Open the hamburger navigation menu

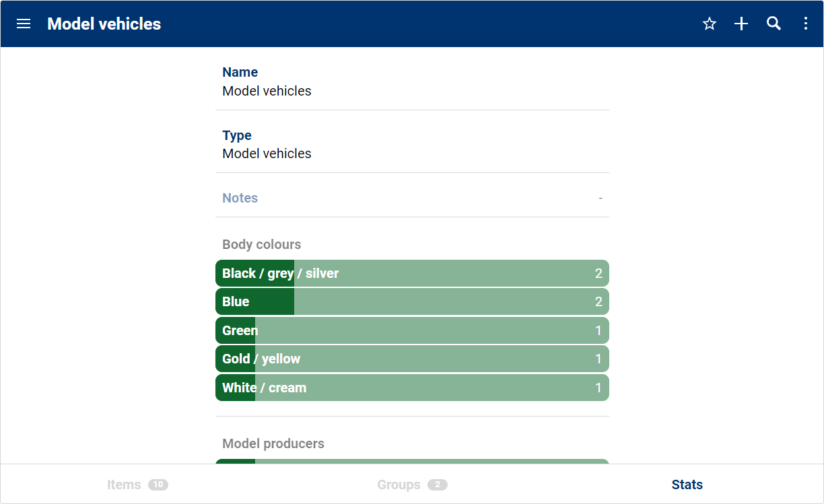[24, 24]
